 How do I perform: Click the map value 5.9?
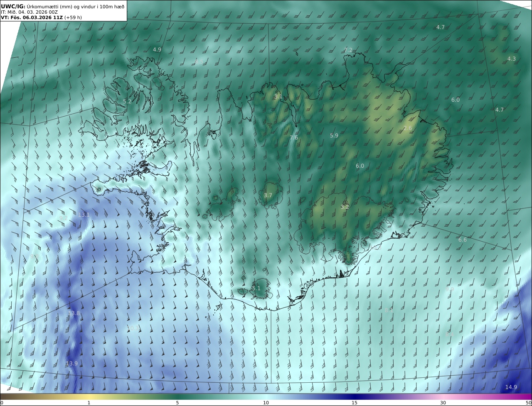tap(334, 135)
